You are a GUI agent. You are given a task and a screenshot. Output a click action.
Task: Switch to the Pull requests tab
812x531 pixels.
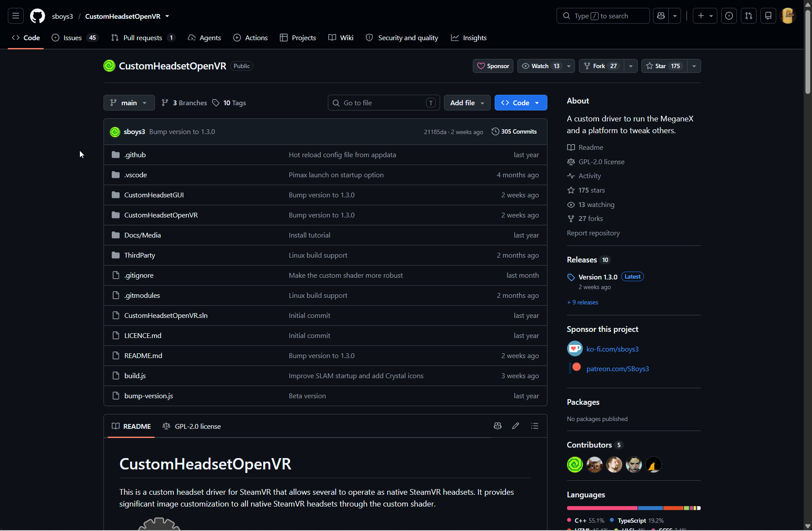click(143, 38)
